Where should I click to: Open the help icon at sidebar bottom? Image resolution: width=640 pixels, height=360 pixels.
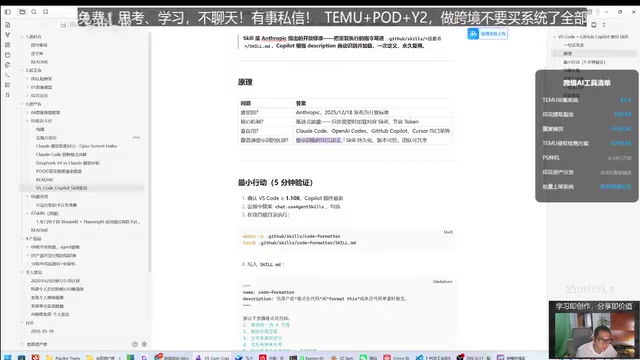point(135,344)
